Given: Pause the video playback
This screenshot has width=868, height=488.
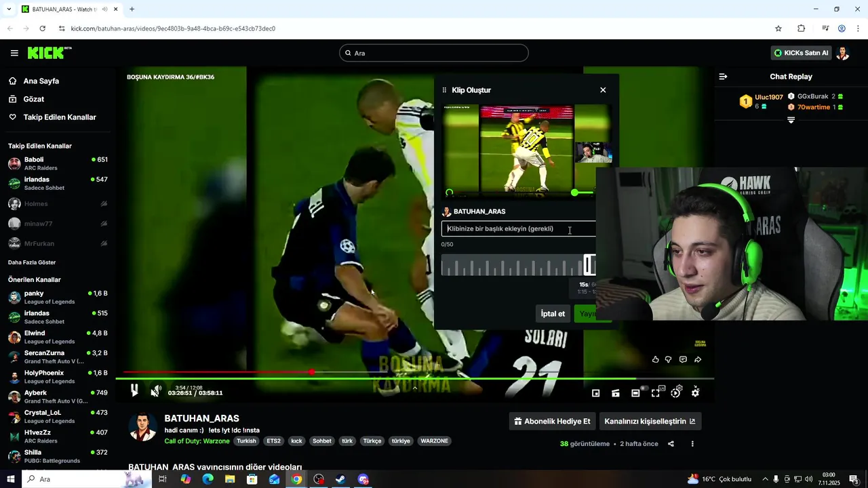Looking at the screenshot, I should [134, 390].
